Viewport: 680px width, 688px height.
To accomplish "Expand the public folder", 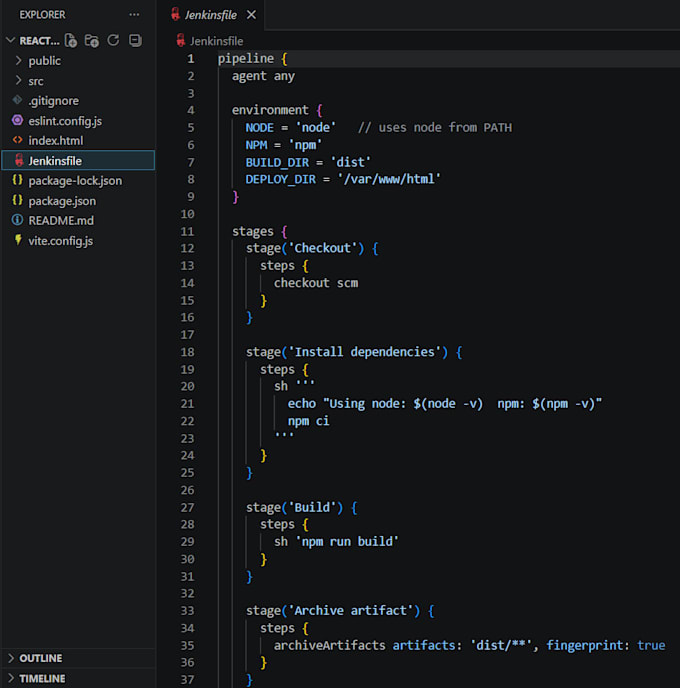I will tap(18, 61).
